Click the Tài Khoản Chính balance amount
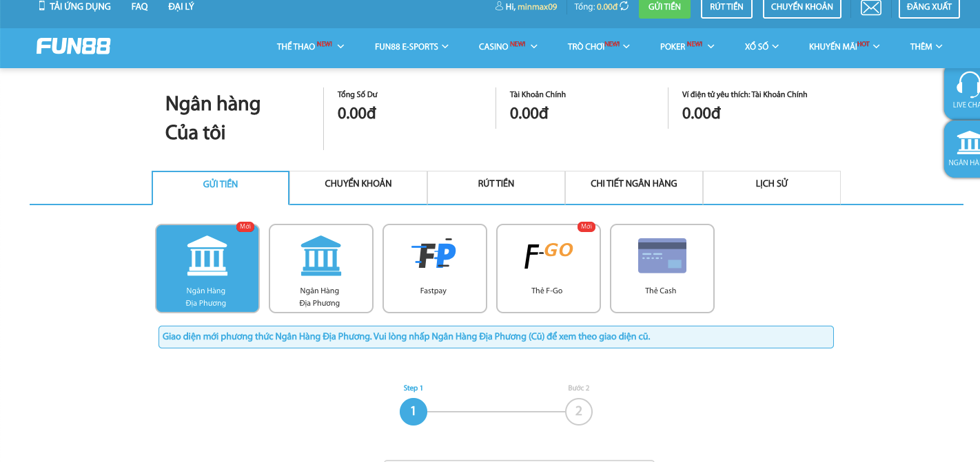The height and width of the screenshot is (462, 980). tap(529, 114)
